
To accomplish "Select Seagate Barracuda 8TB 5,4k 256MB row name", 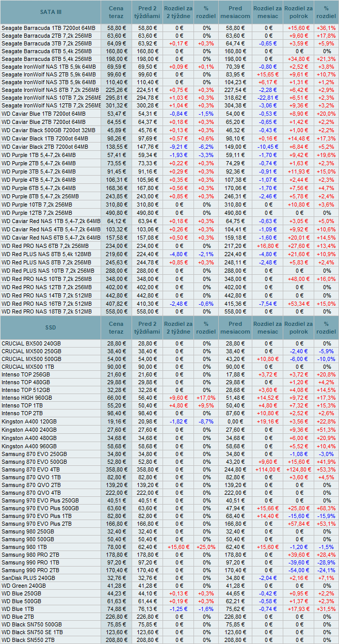I will point(46,58).
